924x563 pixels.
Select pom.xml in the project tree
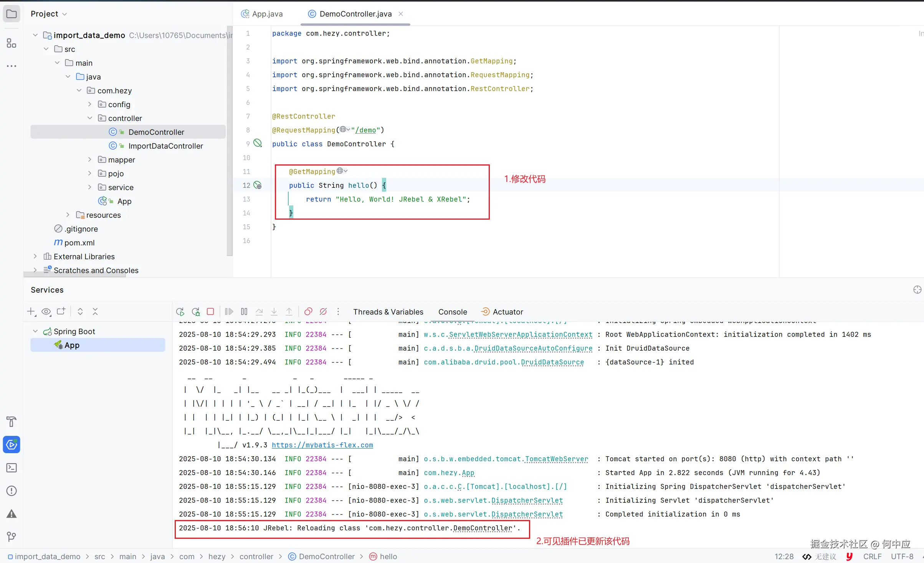[x=79, y=243]
